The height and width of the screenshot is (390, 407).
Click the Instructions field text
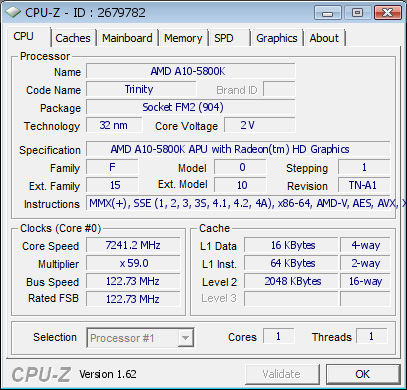238,203
